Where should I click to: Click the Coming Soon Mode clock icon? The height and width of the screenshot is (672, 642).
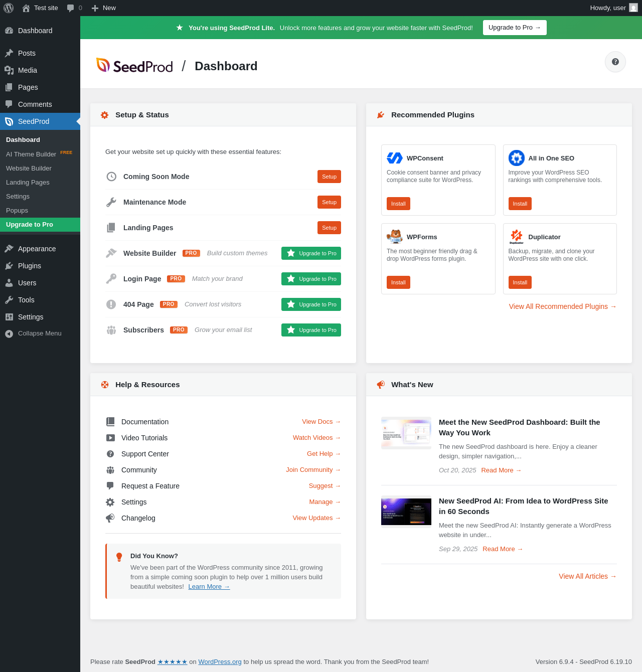point(111,177)
